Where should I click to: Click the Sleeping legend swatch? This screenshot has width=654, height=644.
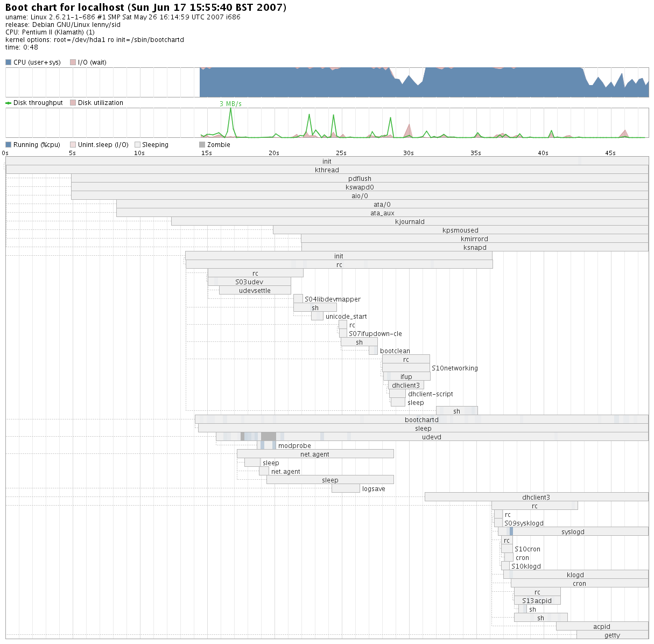[x=137, y=145]
